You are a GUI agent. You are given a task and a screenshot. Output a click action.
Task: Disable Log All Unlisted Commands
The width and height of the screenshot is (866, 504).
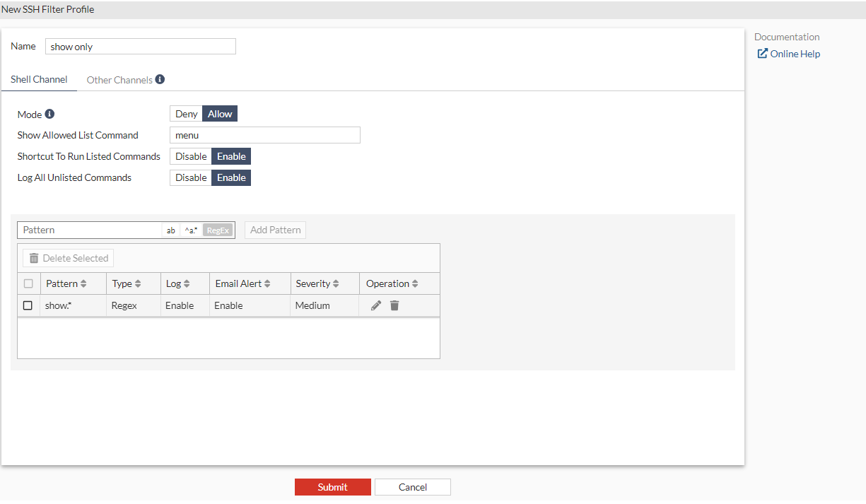pyautogui.click(x=190, y=177)
